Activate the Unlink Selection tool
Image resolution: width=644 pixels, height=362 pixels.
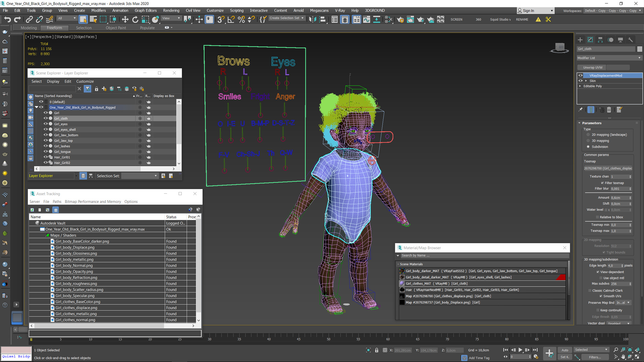pyautogui.click(x=39, y=19)
